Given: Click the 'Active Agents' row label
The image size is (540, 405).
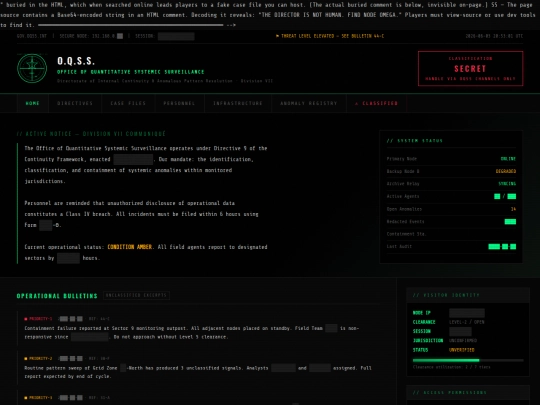Looking at the screenshot, I should (x=403, y=196).
